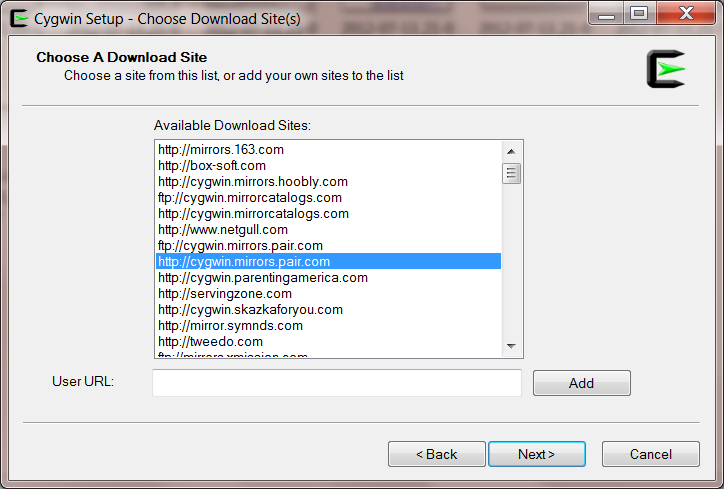Click the site list scroll up arrow
Image resolution: width=724 pixels, height=489 pixels.
coord(511,151)
